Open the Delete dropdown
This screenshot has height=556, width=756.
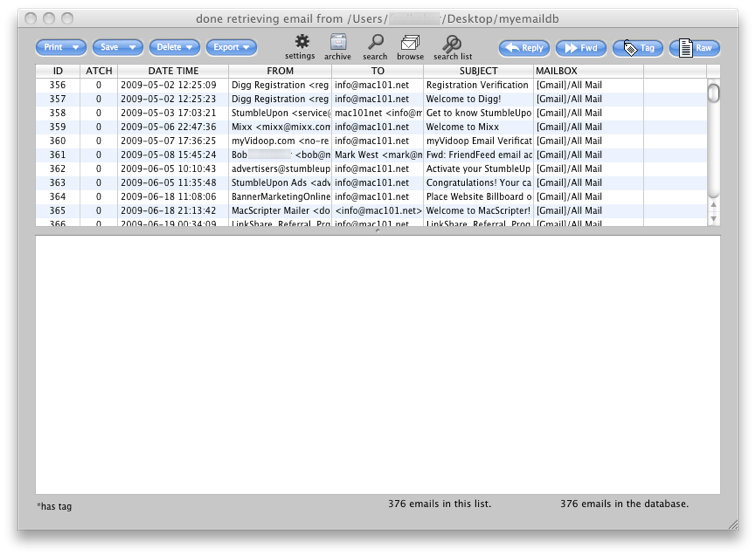[175, 47]
